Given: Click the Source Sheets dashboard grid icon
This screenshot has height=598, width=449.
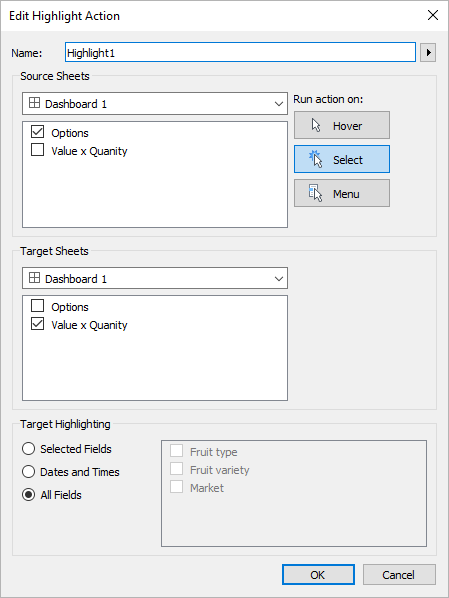Looking at the screenshot, I should [x=34, y=103].
